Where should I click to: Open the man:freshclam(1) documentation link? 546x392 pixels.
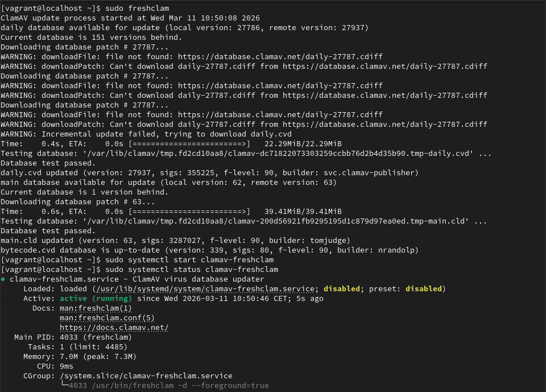point(96,308)
